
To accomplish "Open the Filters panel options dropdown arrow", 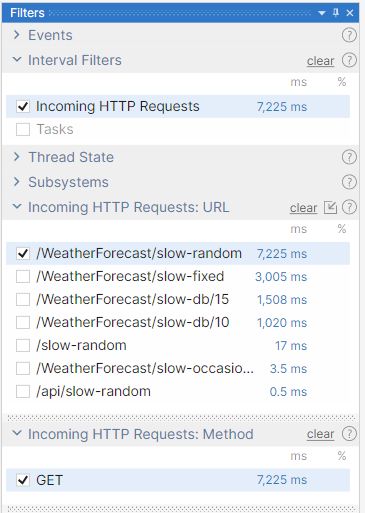I will point(322,13).
